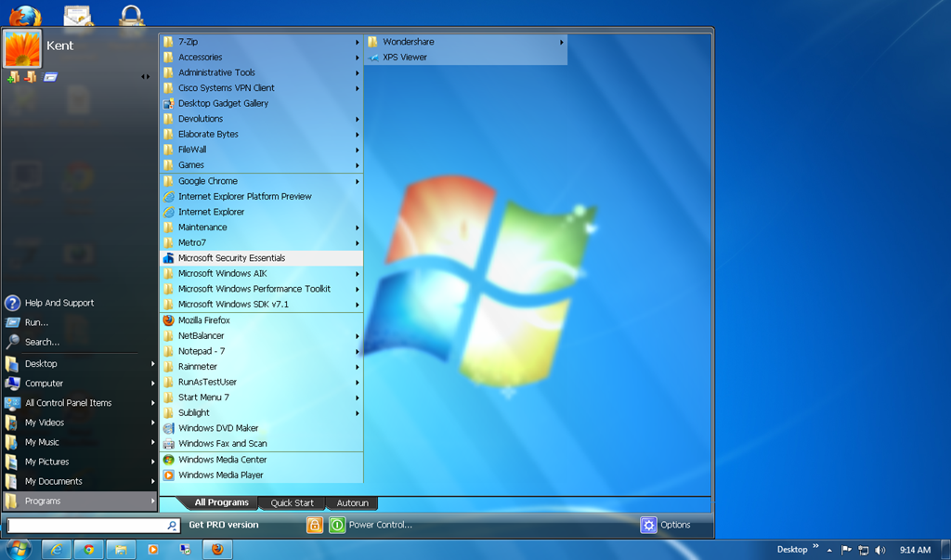The height and width of the screenshot is (560, 951).
Task: Expand Elaborate Bytes submenu arrow
Action: click(358, 135)
